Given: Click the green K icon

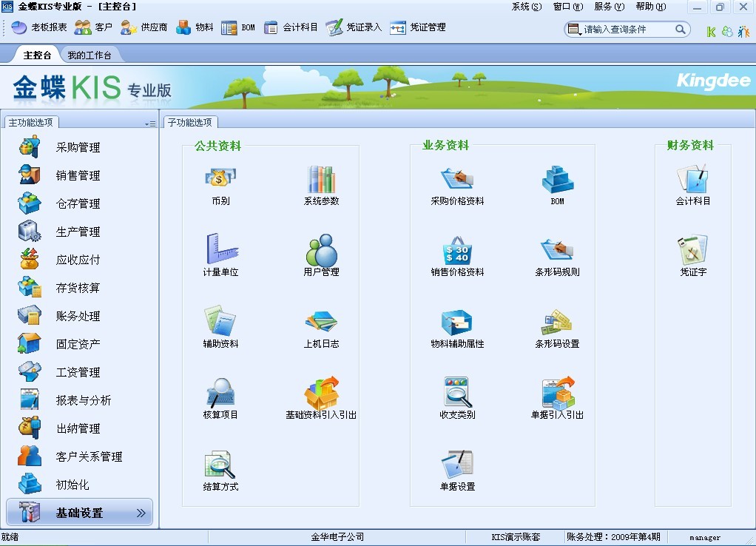Looking at the screenshot, I should tap(711, 32).
